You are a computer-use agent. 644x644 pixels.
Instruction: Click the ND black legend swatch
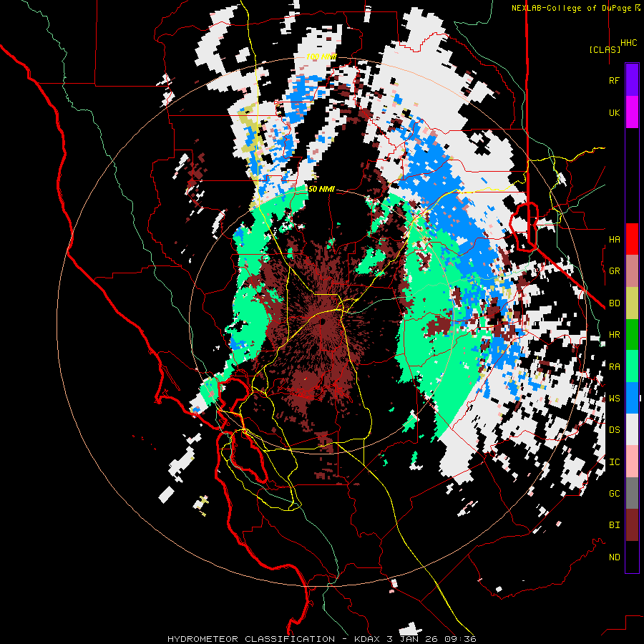pyautogui.click(x=632, y=557)
